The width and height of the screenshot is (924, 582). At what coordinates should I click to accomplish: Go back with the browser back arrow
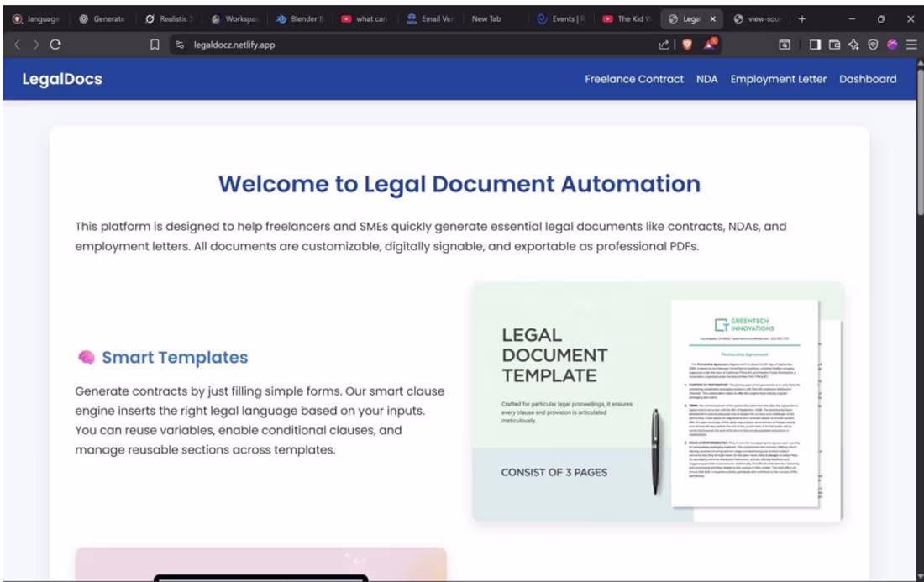coord(18,45)
